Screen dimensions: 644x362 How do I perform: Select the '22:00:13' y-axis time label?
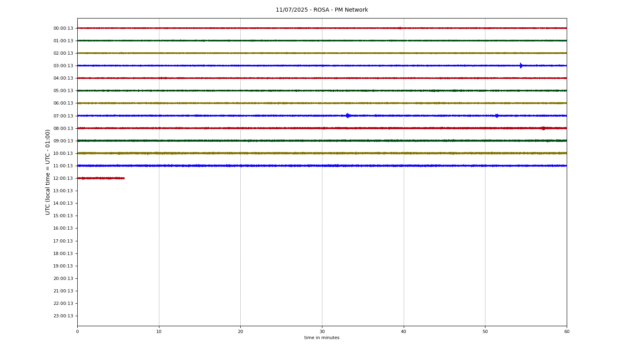click(x=63, y=303)
